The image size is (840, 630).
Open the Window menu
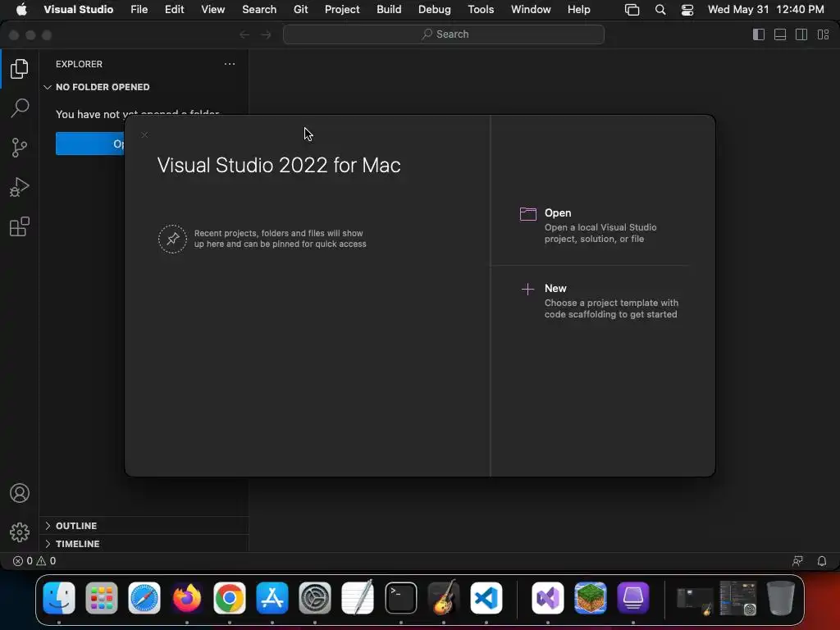pos(531,9)
